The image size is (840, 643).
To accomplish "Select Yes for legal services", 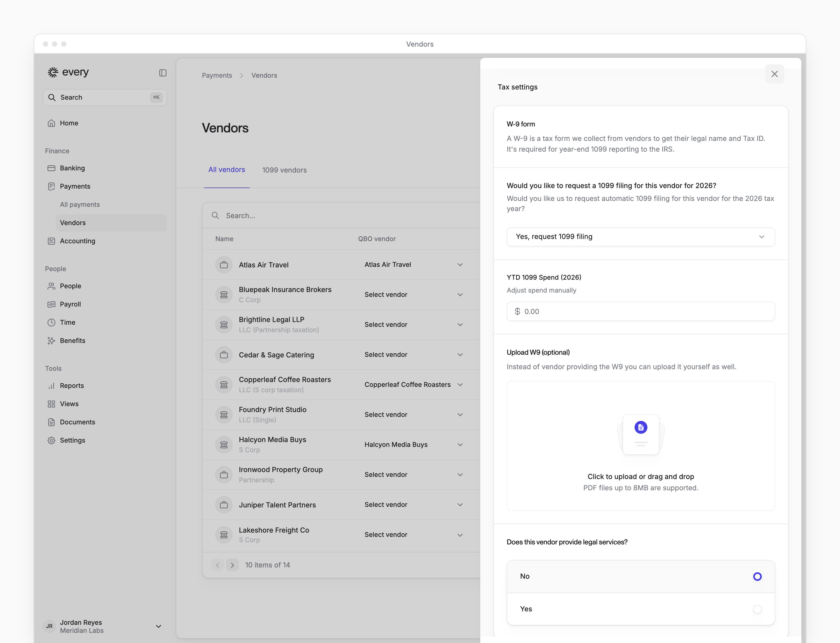I will [641, 609].
